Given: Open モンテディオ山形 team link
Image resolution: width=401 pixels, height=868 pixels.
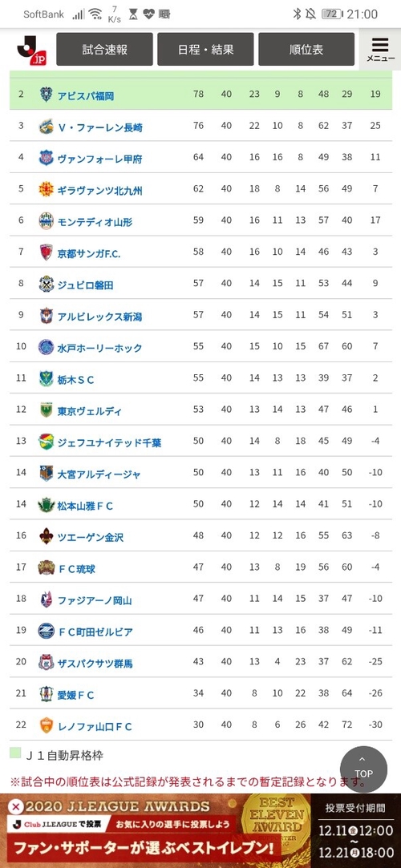Looking at the screenshot, I should click(95, 222).
